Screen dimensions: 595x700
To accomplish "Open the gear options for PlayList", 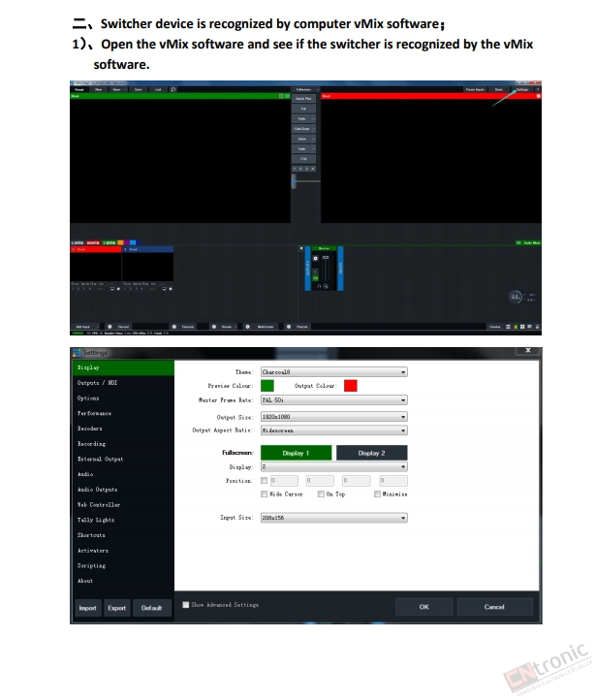I will 289,327.
